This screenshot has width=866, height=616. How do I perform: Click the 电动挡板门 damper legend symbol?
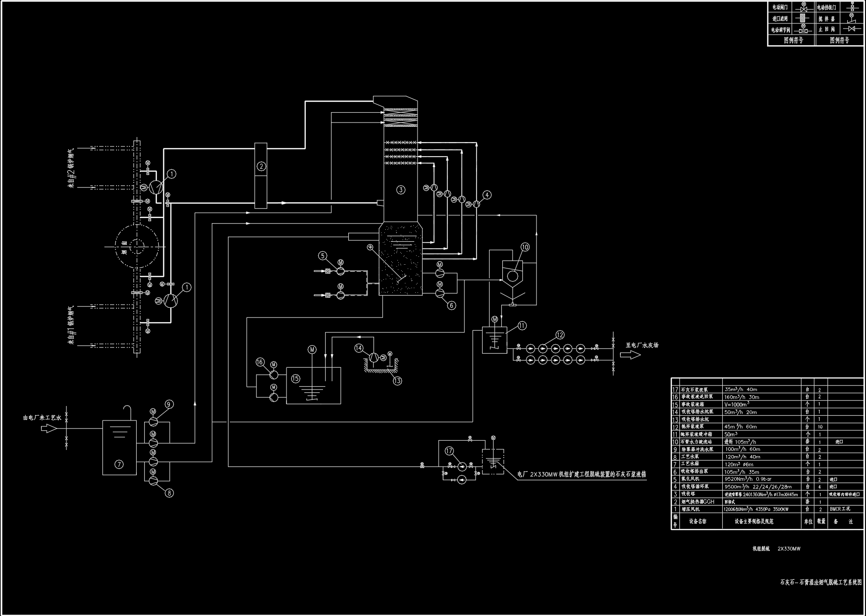[851, 7]
